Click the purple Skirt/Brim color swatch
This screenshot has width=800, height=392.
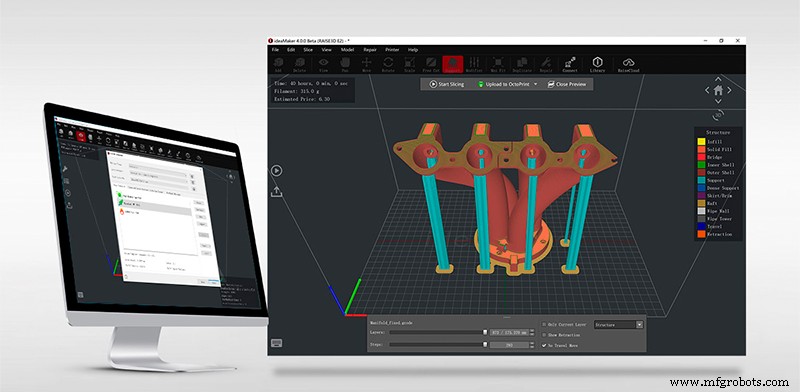pos(701,195)
